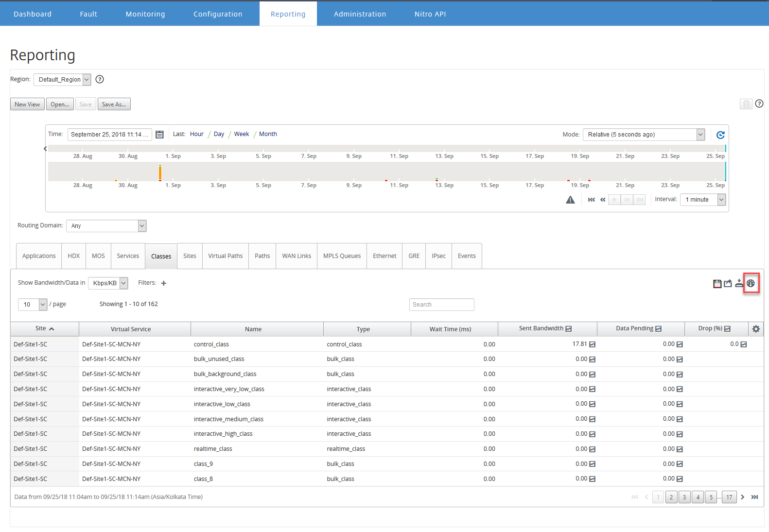Screen dimensions: 769x532
Task: Open the Monitoring menu
Action: [145, 14]
